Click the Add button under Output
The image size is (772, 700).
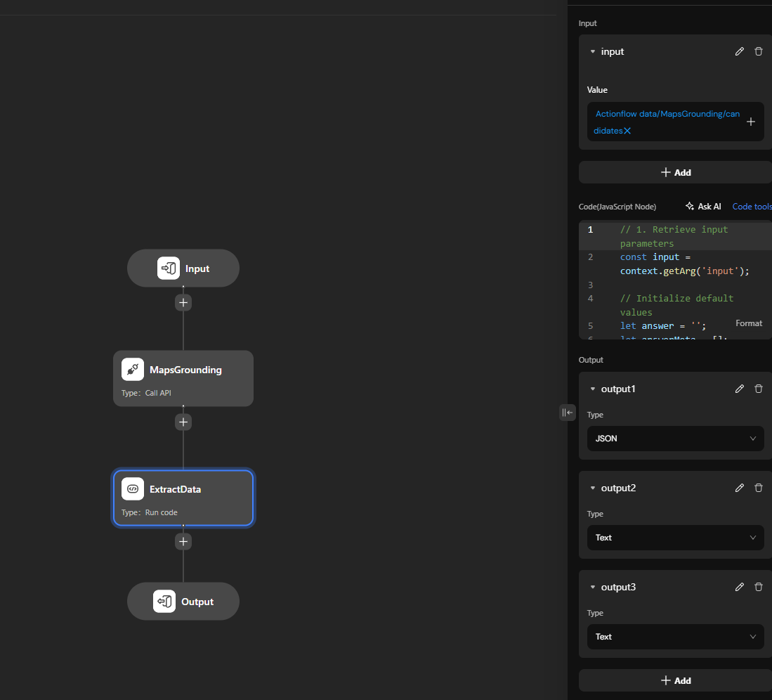click(675, 680)
